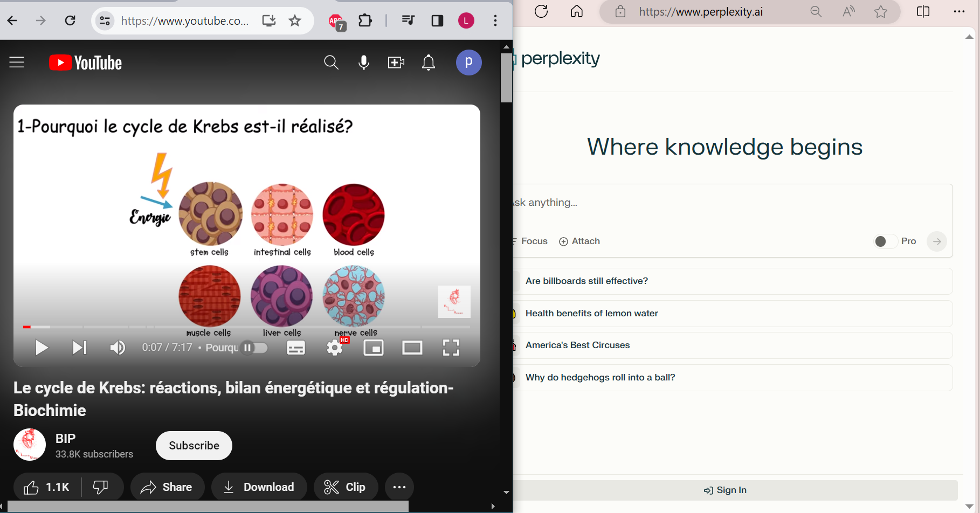The image size is (980, 513).
Task: Open Perplexity logo link
Action: [x=557, y=58]
